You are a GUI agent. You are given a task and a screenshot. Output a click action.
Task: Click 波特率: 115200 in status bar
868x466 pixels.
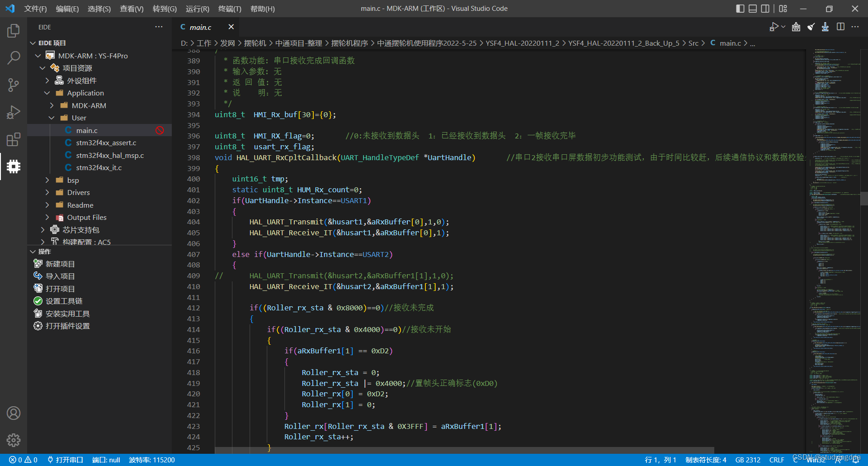point(151,460)
